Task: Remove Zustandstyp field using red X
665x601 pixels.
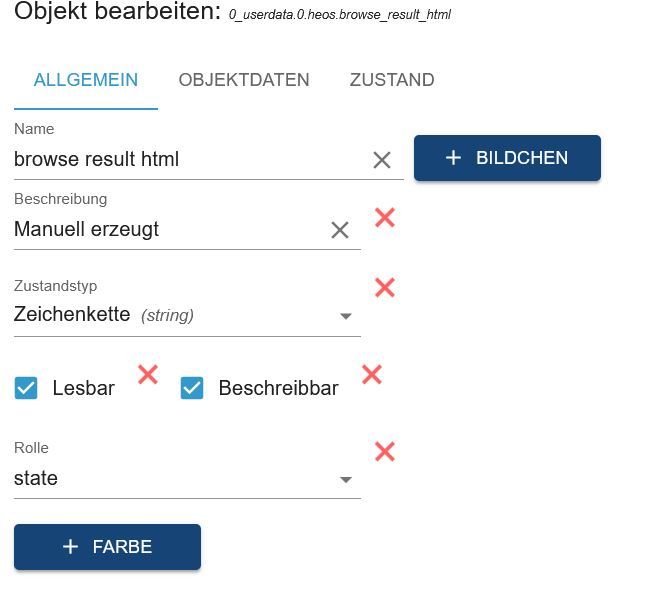Action: pos(384,287)
